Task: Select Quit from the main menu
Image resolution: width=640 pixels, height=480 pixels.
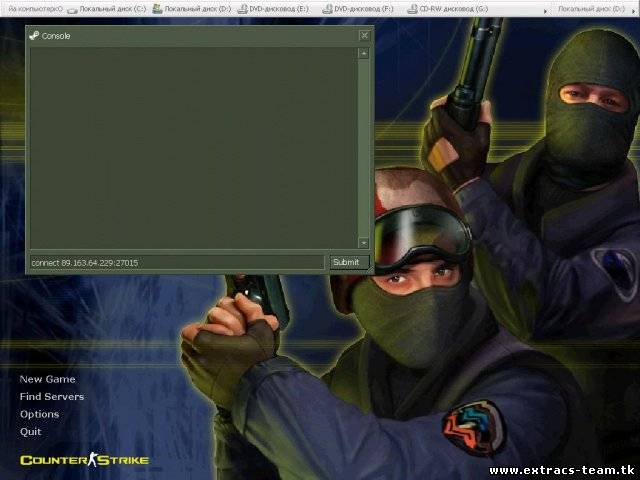Action: [31, 432]
